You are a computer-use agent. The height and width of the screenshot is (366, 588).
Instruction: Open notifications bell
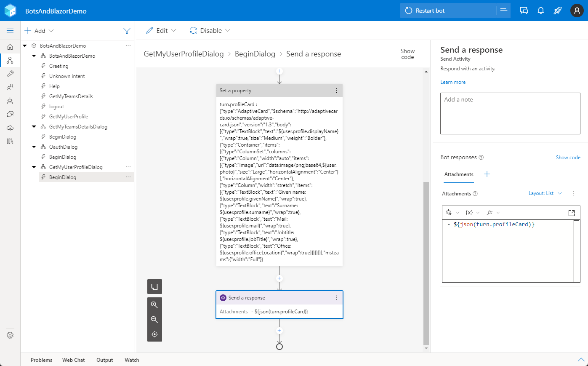click(x=541, y=11)
